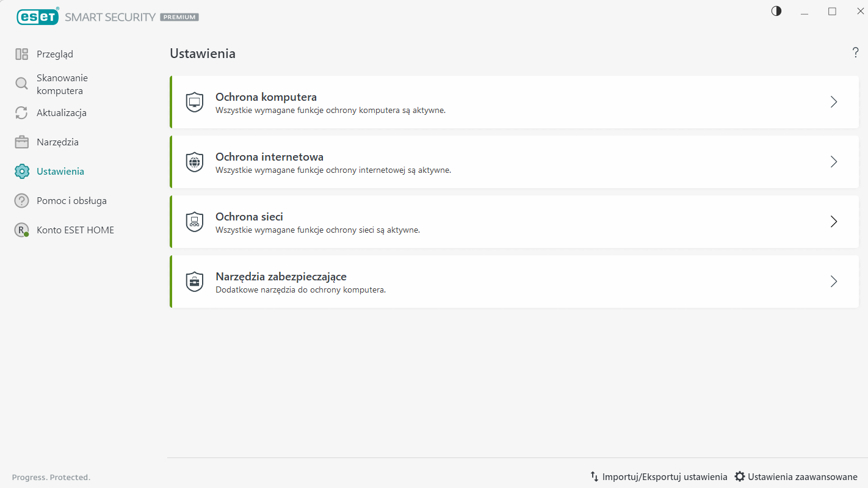Click the Konto ESET HOME avatar icon

pyautogui.click(x=21, y=230)
